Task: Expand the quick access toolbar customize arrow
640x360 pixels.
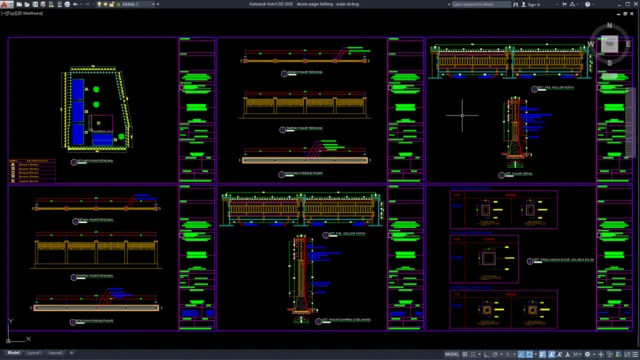Action: coord(158,4)
